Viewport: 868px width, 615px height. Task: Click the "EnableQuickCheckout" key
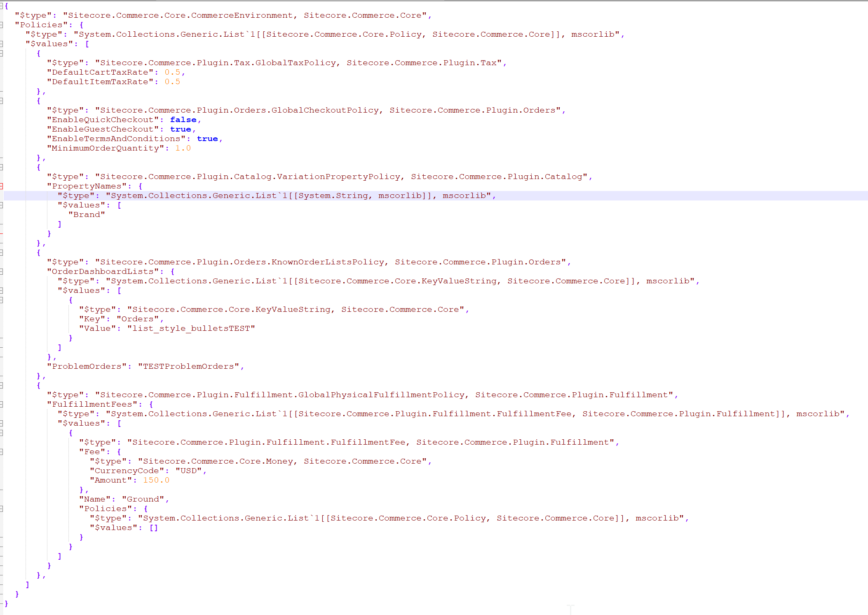[x=103, y=120]
